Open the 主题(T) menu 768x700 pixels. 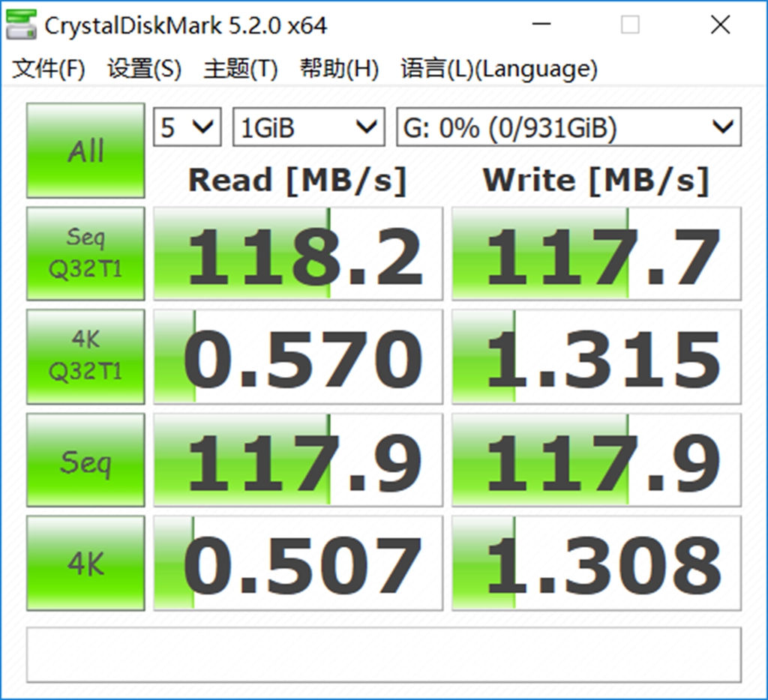[x=241, y=68]
